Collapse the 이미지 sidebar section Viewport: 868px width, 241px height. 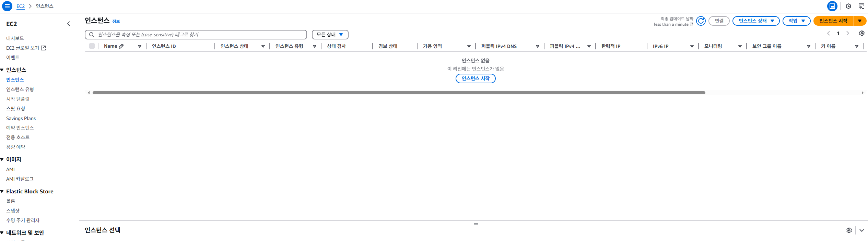tap(2, 159)
